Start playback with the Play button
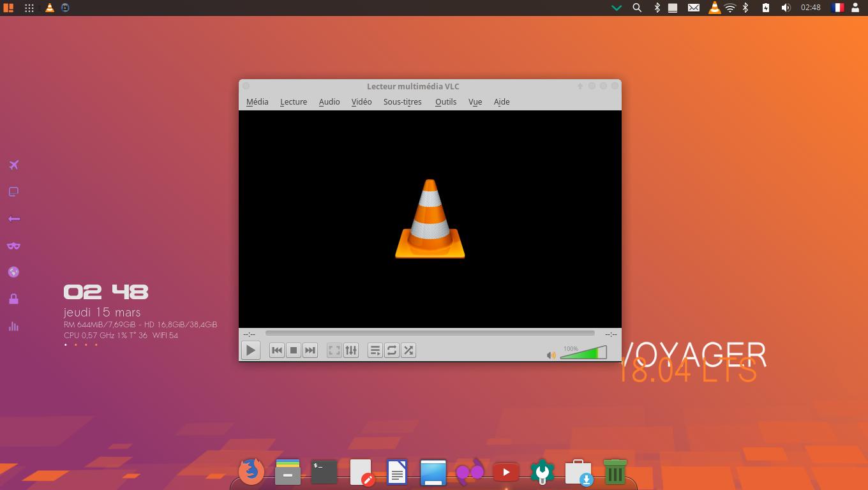The width and height of the screenshot is (868, 490). point(251,350)
